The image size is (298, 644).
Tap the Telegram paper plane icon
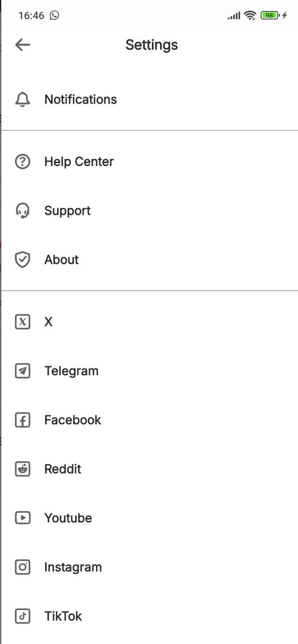23,371
